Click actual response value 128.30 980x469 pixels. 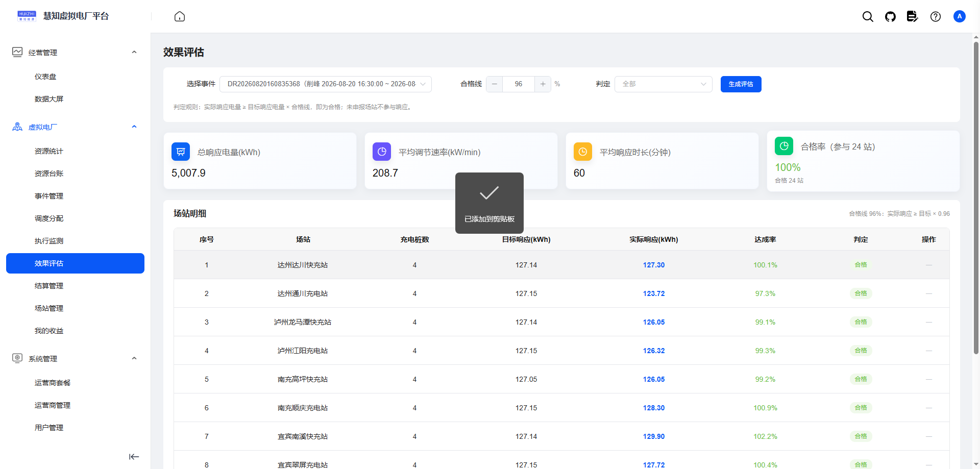(654, 408)
